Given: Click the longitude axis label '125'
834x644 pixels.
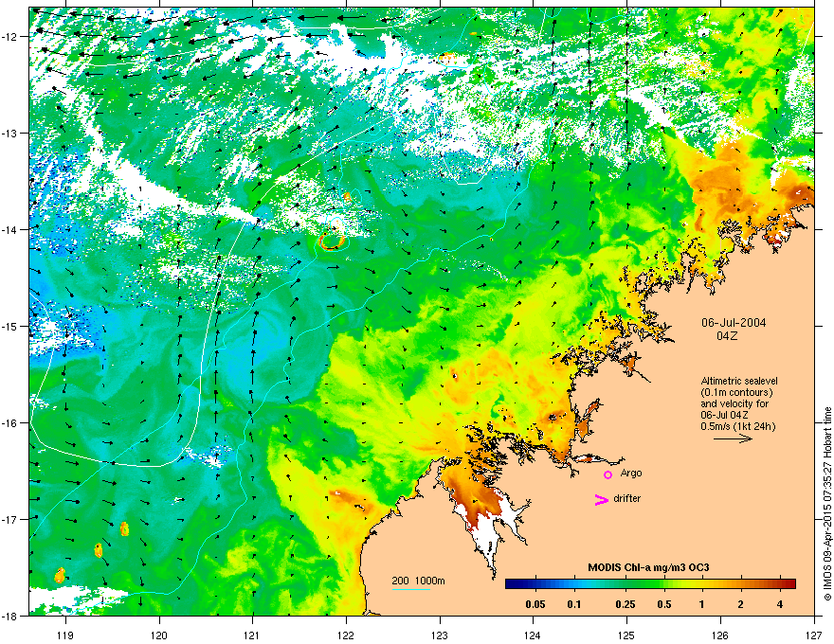Looking at the screenshot, I should (627, 635).
